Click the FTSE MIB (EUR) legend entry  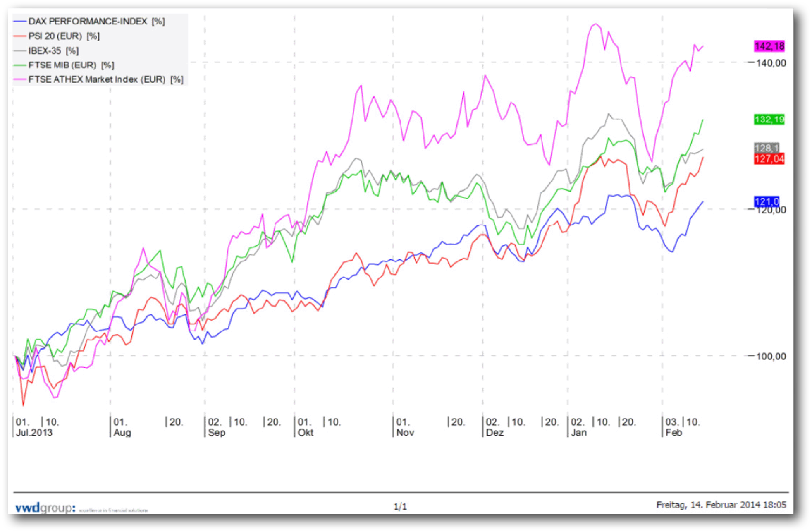[x=64, y=65]
